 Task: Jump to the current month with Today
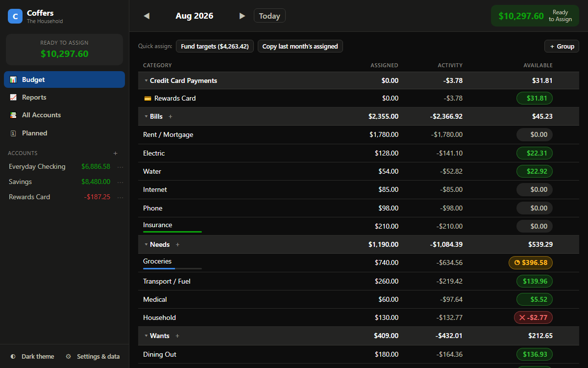pyautogui.click(x=269, y=16)
